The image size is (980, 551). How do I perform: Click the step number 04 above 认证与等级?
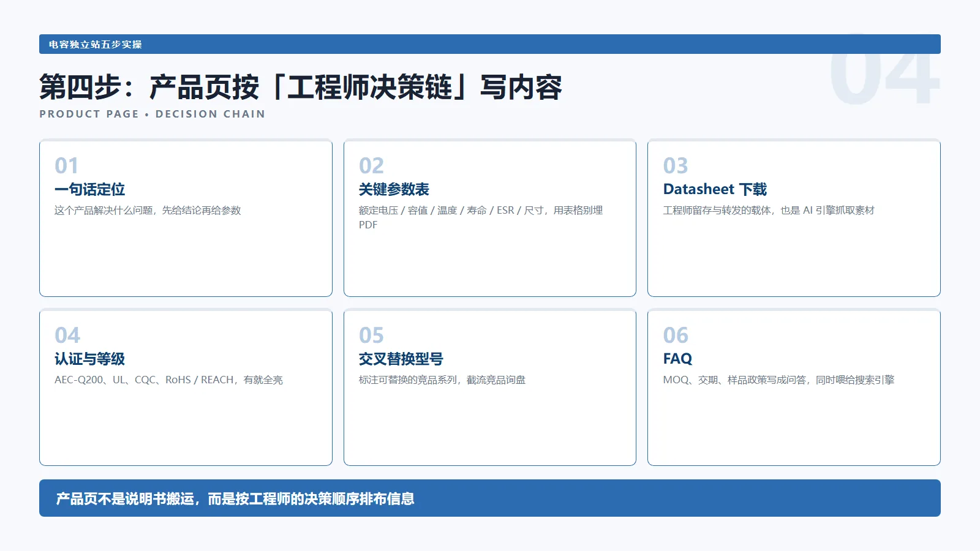[x=67, y=335]
